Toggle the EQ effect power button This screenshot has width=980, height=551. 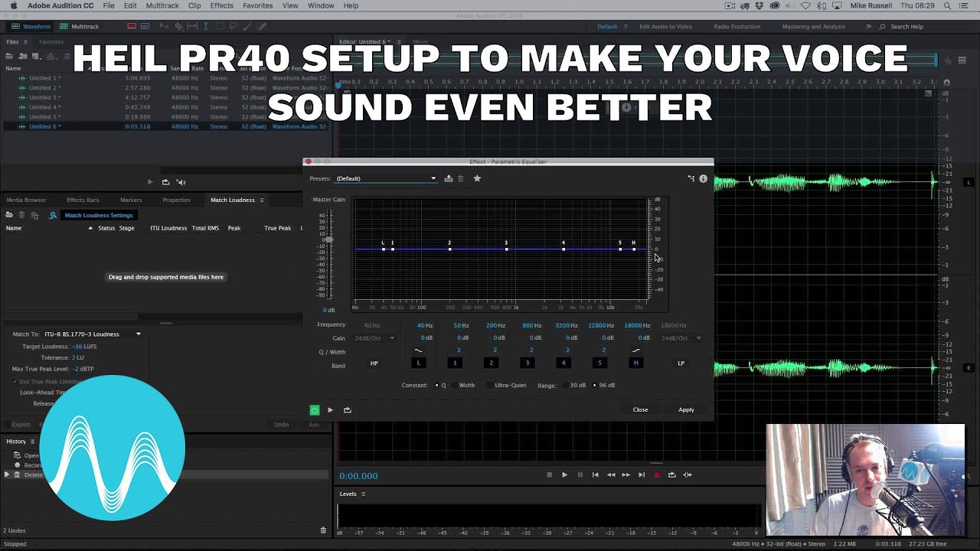pos(315,410)
